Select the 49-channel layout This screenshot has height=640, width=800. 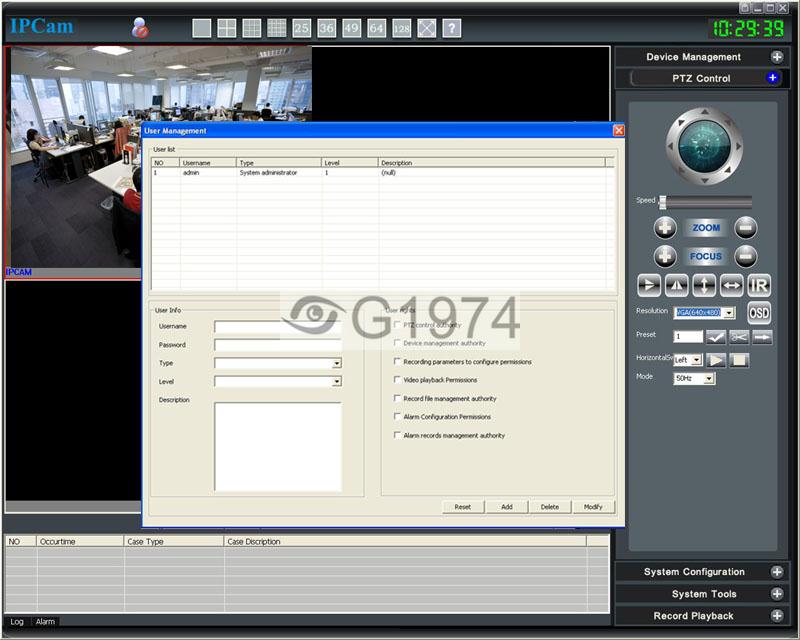click(x=352, y=28)
